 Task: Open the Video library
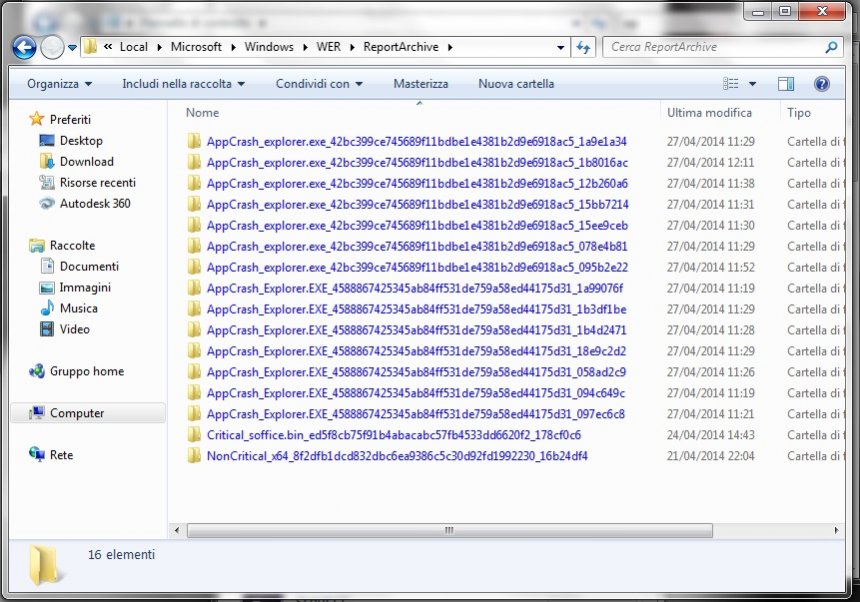75,329
